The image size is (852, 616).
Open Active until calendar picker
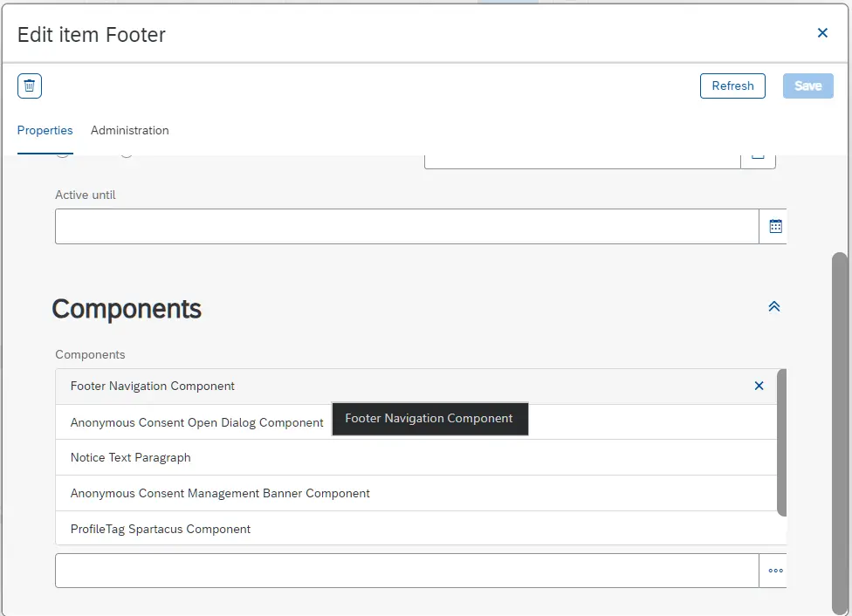coord(775,227)
